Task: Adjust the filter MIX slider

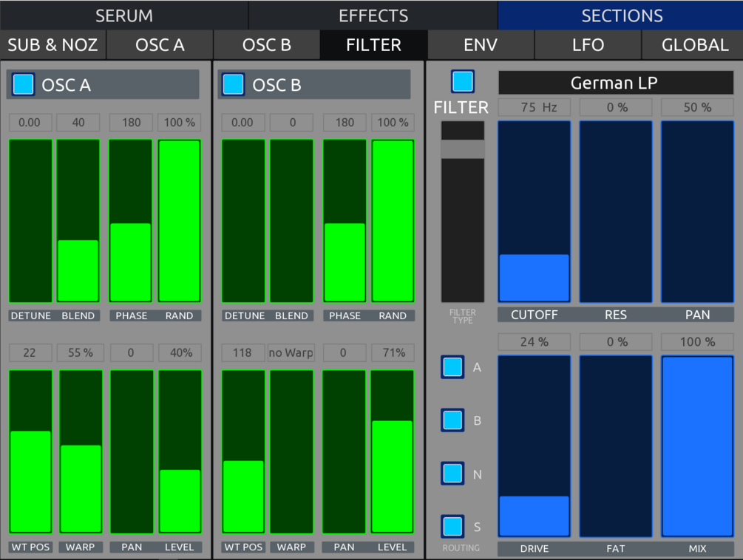Action: [x=697, y=446]
